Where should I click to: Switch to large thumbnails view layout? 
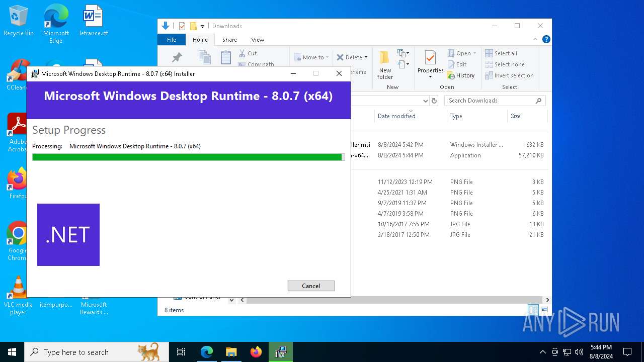coord(544,310)
